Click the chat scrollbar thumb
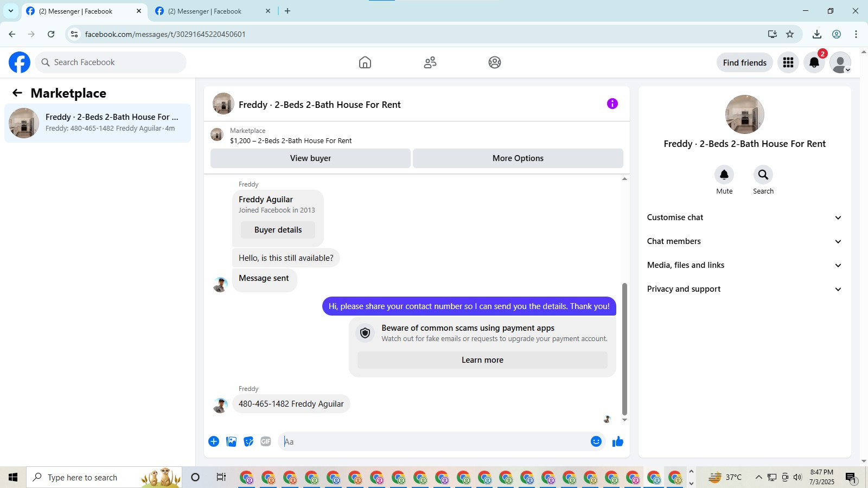 (x=624, y=349)
